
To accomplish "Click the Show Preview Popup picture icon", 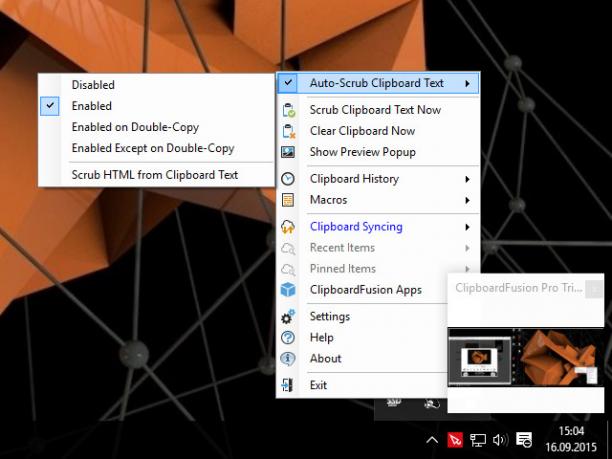I will (x=288, y=152).
